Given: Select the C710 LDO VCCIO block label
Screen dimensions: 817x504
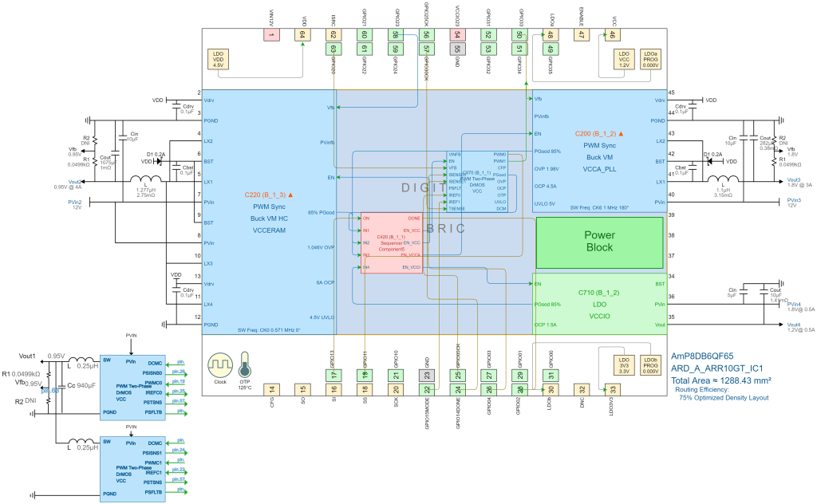Looking at the screenshot, I should pos(599,304).
